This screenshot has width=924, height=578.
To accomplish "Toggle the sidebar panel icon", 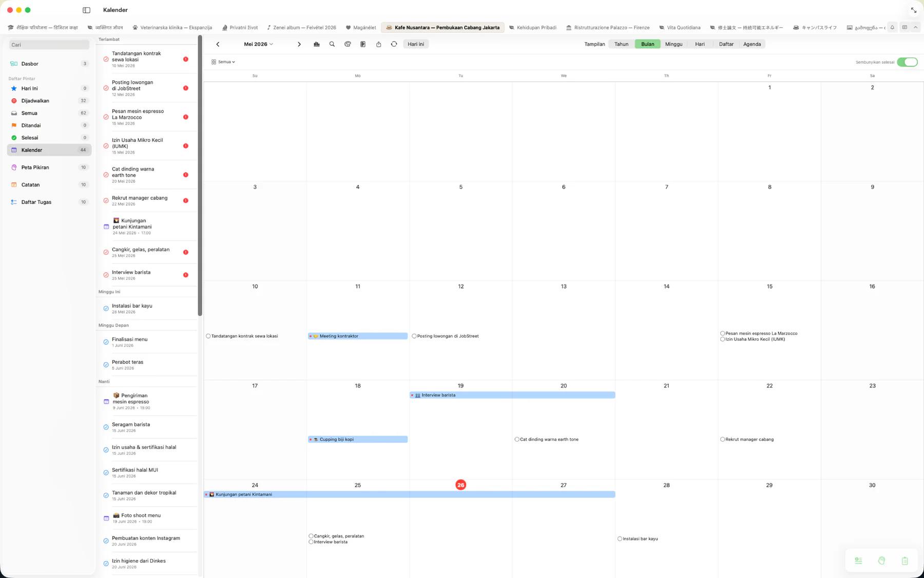I will pyautogui.click(x=86, y=10).
